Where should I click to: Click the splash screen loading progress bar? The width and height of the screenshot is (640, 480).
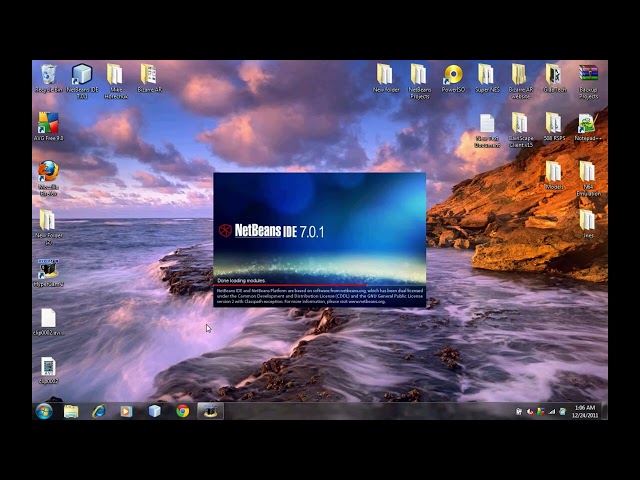[320, 285]
